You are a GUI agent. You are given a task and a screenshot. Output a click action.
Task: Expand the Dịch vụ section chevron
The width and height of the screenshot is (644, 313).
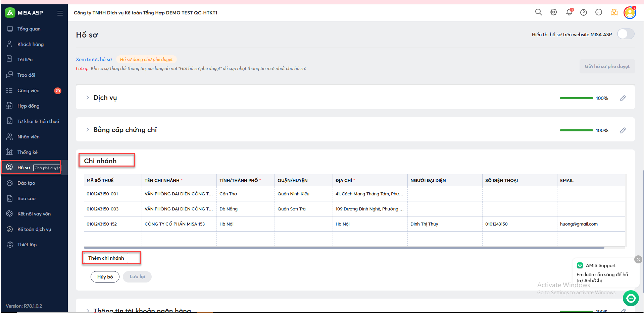click(88, 98)
